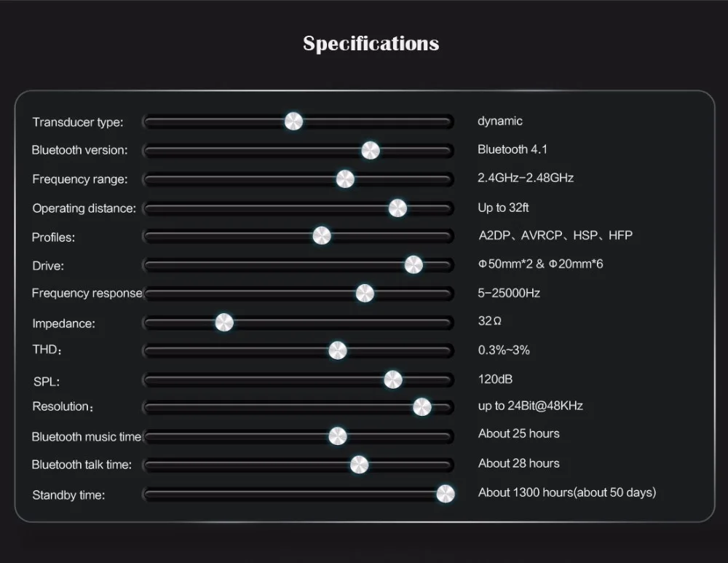Click the Impedance slider knob
The image size is (728, 563).
[x=224, y=323]
